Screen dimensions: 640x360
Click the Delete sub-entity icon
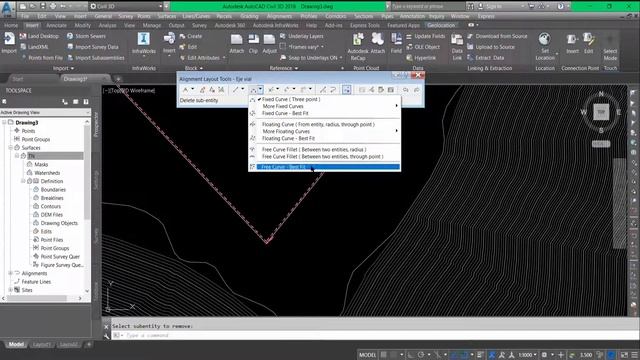tap(347, 89)
